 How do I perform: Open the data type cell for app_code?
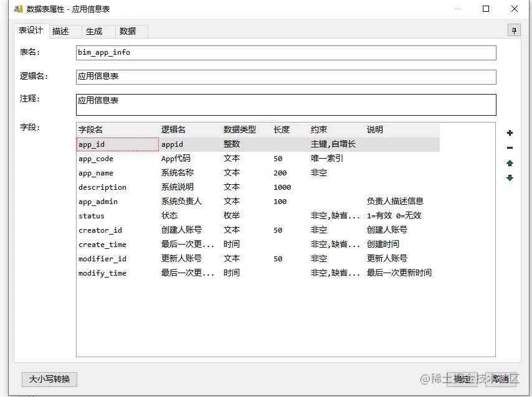232,158
